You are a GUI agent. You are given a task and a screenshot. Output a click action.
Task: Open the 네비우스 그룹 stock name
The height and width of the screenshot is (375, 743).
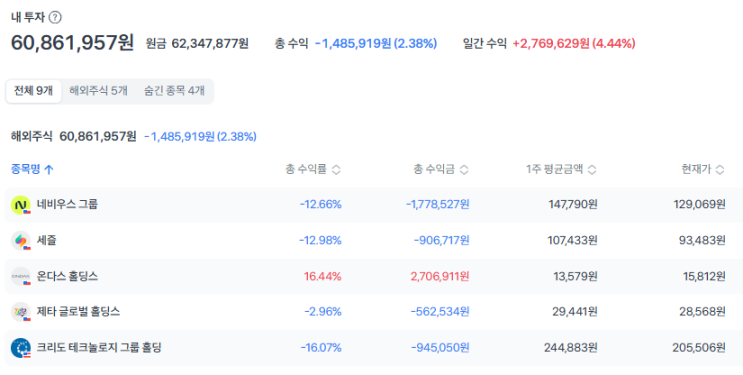click(x=67, y=205)
